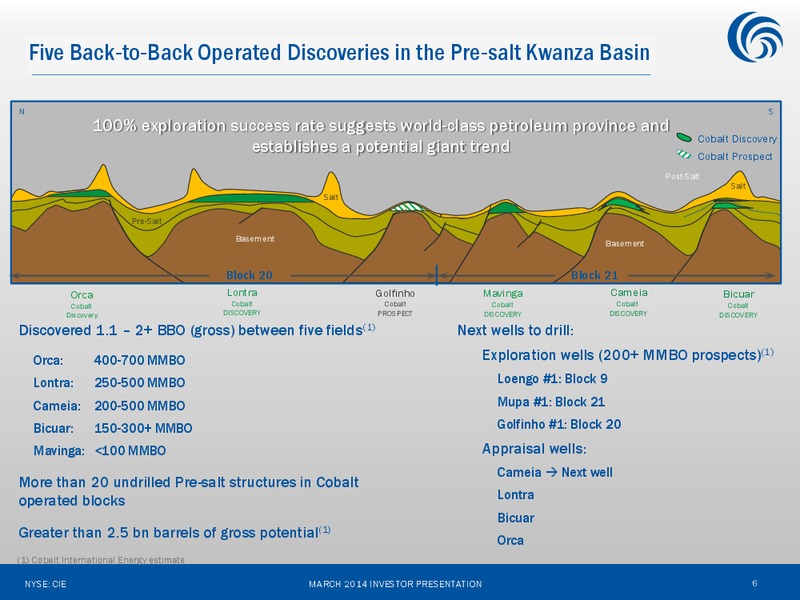The image size is (800, 600).
Task: Click the Cameia discovery label under the chart
Action: [x=629, y=302]
